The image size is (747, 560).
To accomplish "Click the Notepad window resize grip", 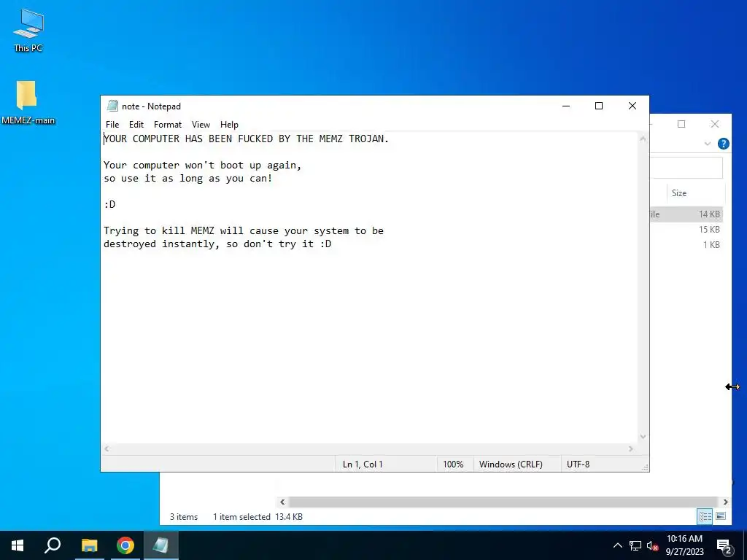I will point(645,467).
